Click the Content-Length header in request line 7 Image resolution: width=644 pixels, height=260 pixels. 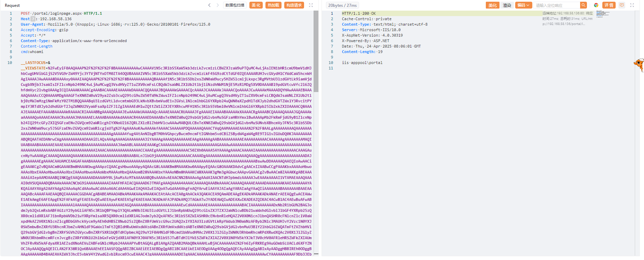point(37,47)
